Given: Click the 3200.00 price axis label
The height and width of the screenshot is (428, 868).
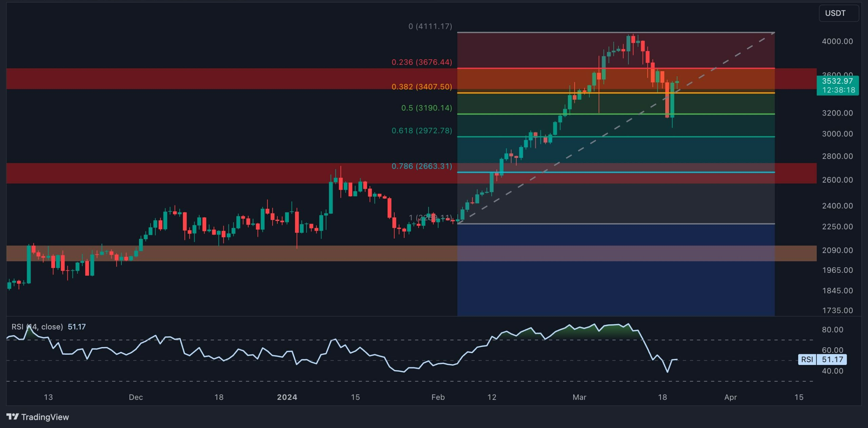Looking at the screenshot, I should [x=837, y=113].
